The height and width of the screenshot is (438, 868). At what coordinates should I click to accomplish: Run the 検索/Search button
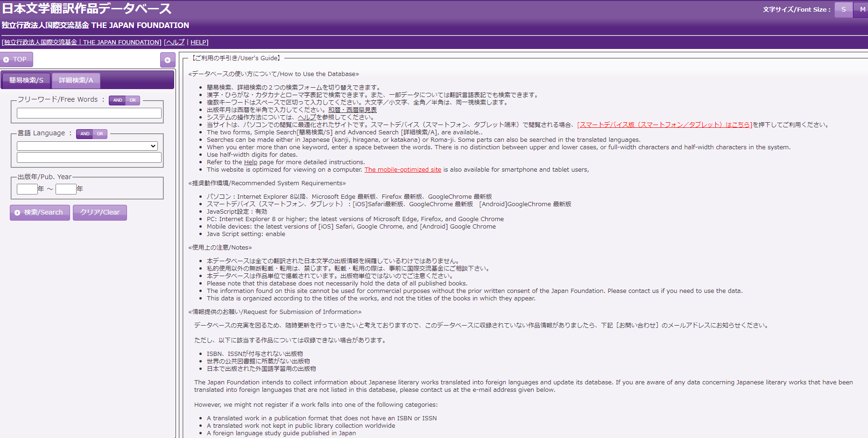click(40, 213)
